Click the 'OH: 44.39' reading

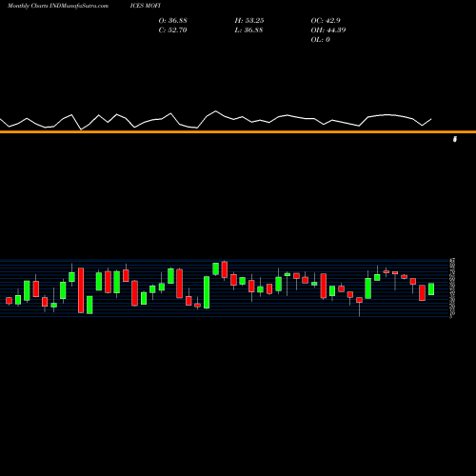coord(328,30)
